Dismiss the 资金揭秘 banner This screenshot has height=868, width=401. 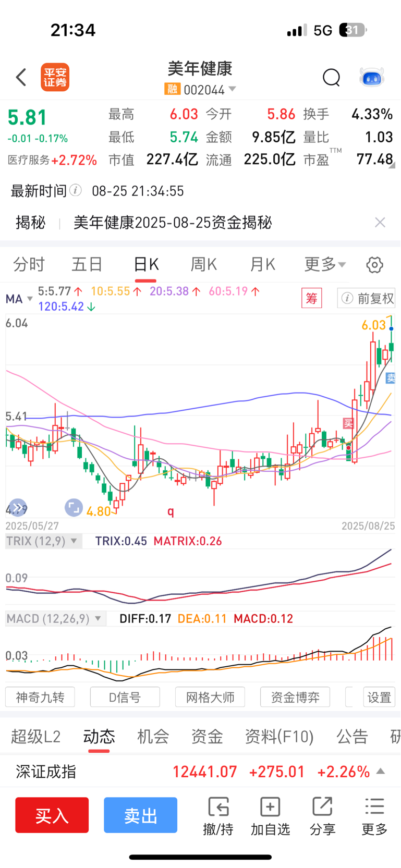(380, 223)
